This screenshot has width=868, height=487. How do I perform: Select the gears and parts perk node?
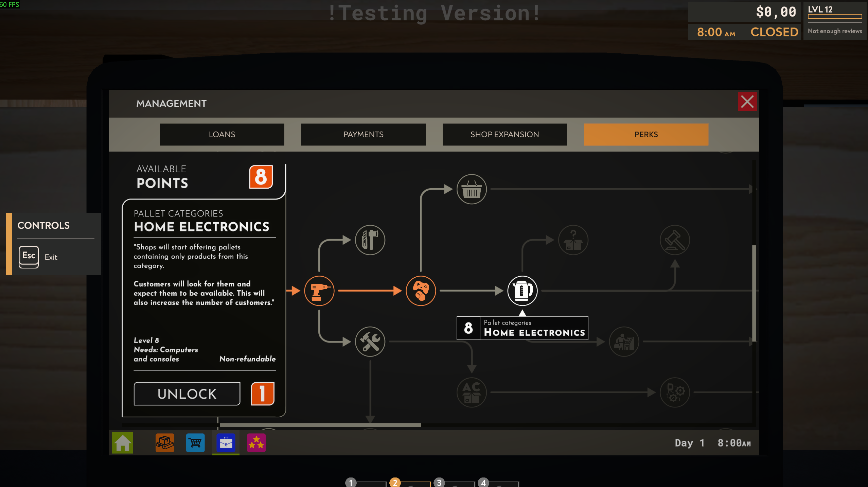click(x=675, y=392)
